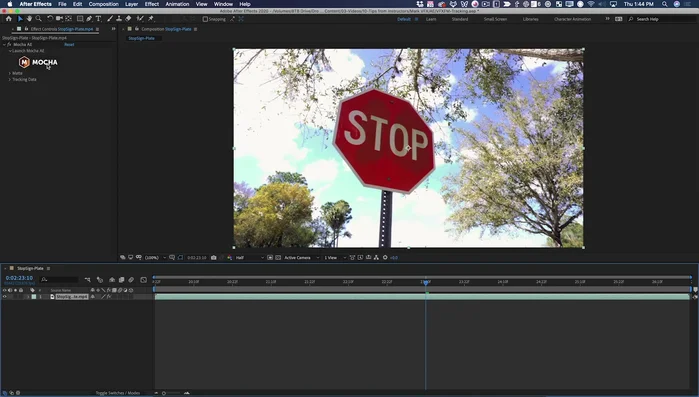Expand the Tracking Data section
Viewport: 699px width, 397px height.
(9, 79)
